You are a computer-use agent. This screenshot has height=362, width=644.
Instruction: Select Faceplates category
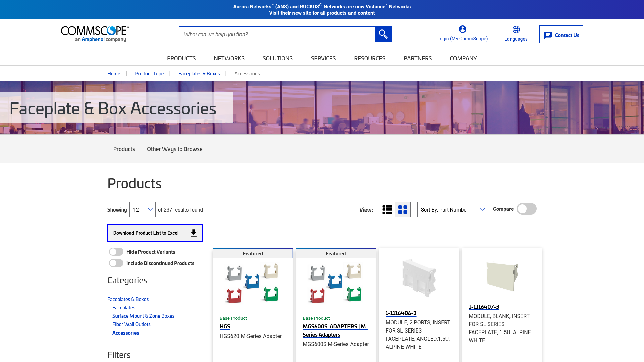click(124, 308)
